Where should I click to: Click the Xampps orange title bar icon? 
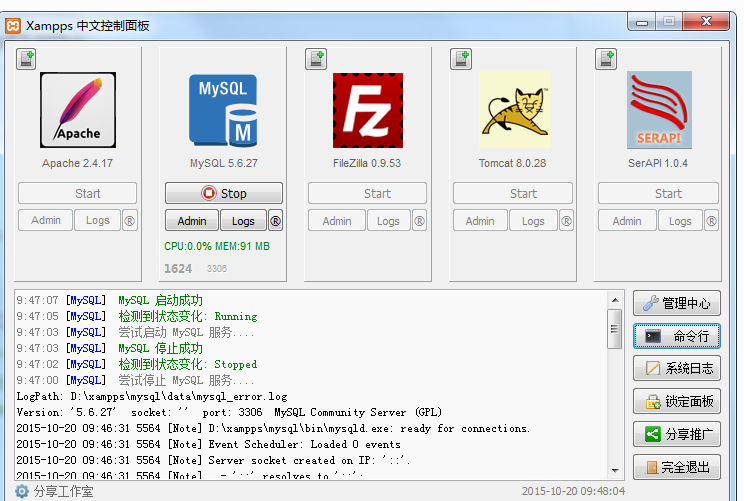coord(13,26)
